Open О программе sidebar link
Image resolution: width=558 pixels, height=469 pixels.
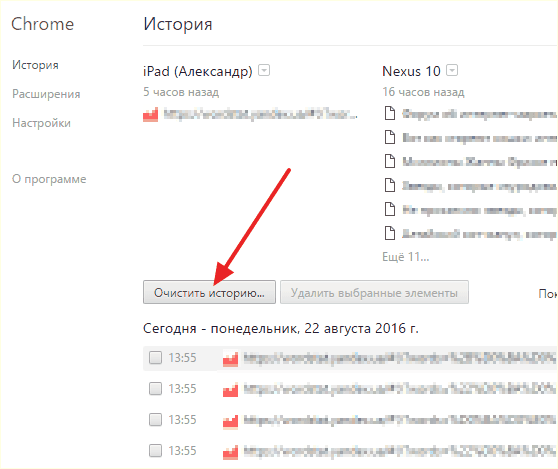[49, 179]
